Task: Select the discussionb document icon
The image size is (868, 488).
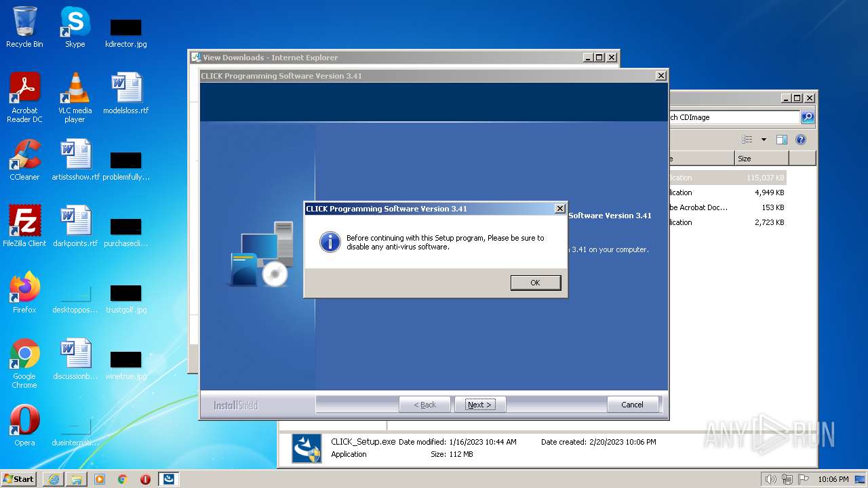Action: click(75, 359)
